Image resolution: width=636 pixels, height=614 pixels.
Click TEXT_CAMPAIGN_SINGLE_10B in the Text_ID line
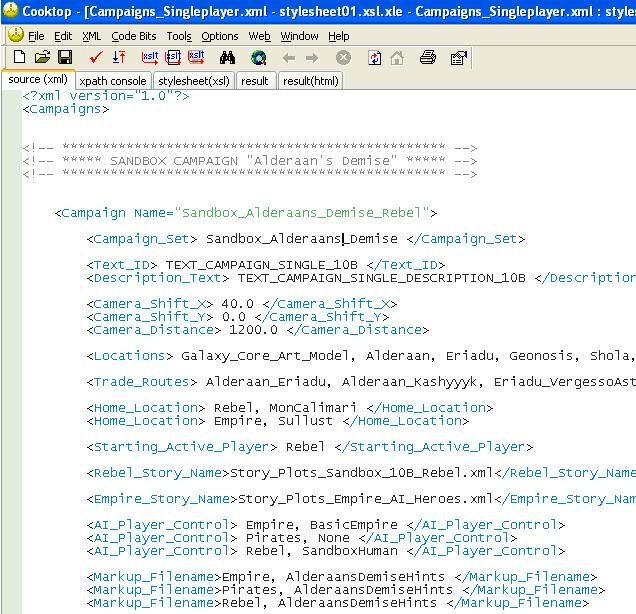pyautogui.click(x=262, y=264)
